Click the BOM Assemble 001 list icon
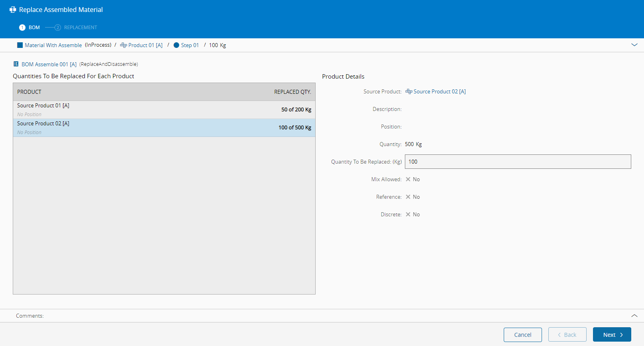644x346 pixels. (16, 64)
